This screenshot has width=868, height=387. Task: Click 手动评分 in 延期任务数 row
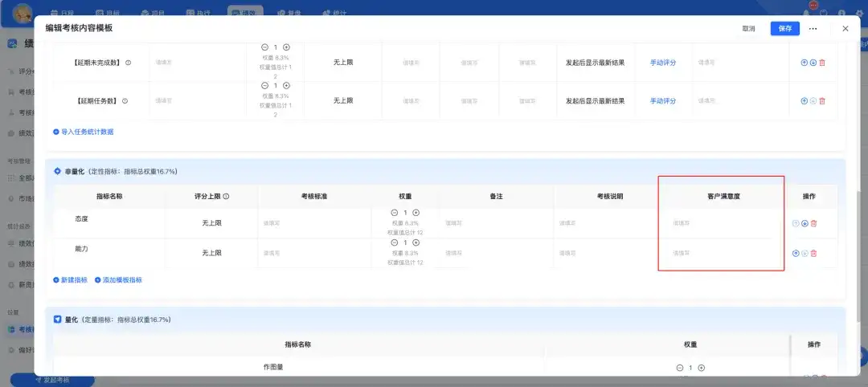[663, 101]
